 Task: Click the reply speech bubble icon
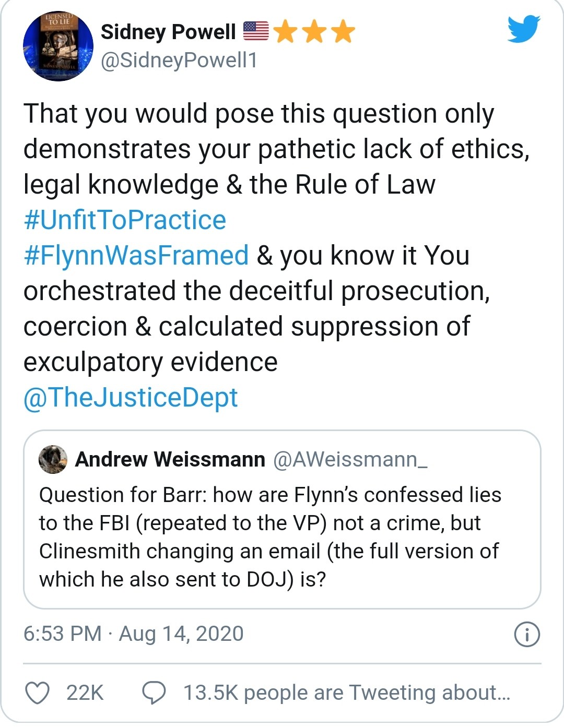click(154, 693)
